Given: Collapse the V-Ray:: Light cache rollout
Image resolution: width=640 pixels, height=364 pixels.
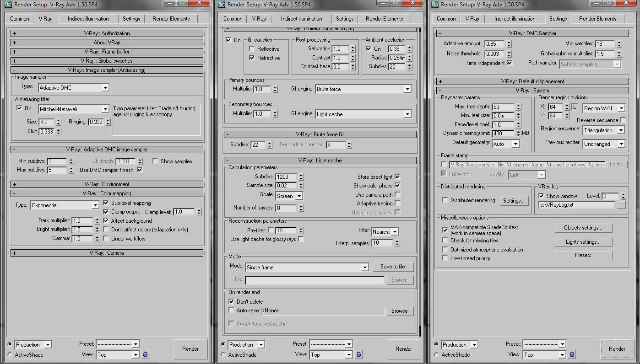Looking at the screenshot, I should point(320,161).
